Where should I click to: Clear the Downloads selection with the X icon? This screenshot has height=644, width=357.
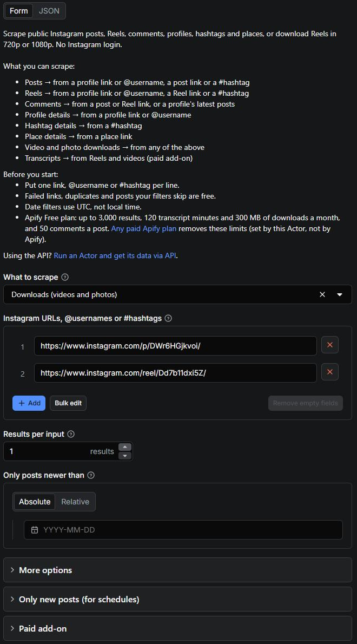pos(322,294)
